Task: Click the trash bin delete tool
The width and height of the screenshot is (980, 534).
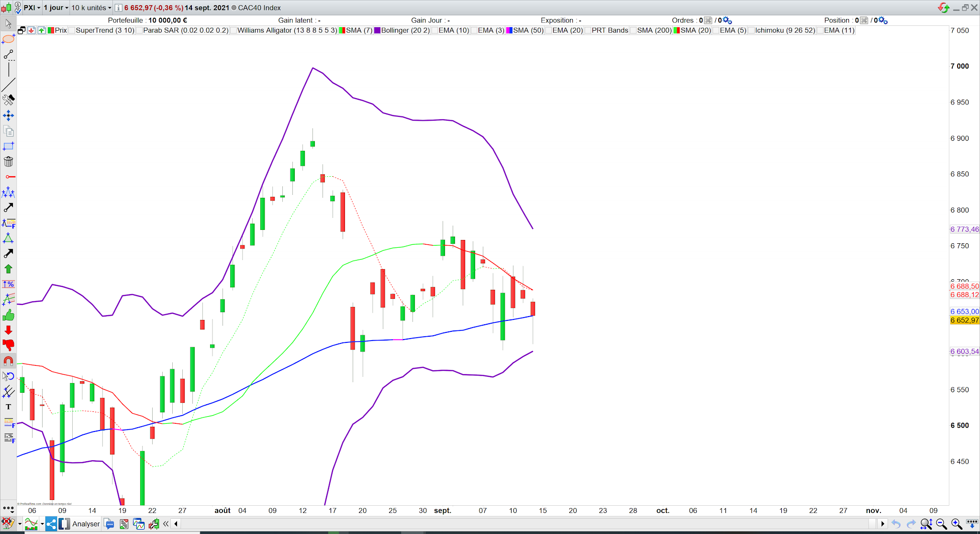Action: tap(8, 161)
